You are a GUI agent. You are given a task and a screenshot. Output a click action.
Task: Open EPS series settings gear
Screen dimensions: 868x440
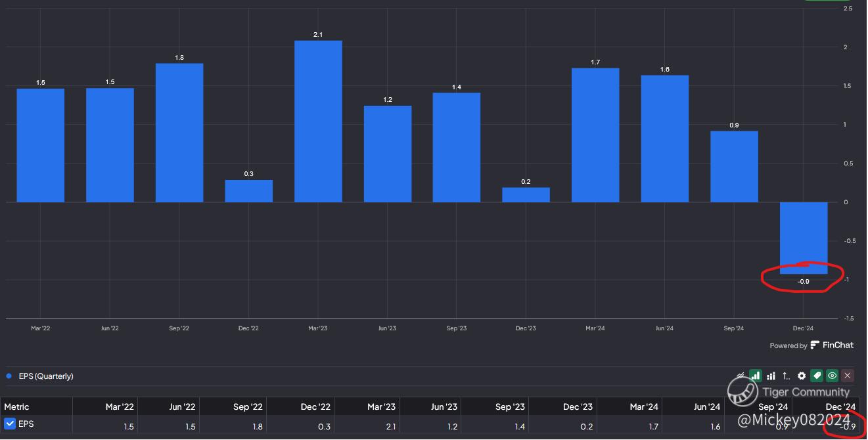(x=802, y=376)
